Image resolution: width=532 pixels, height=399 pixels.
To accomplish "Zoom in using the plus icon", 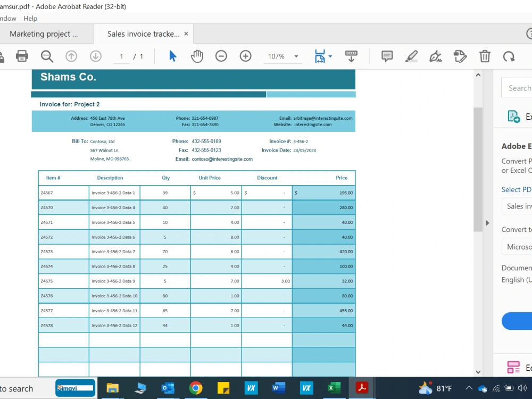I will pyautogui.click(x=245, y=56).
